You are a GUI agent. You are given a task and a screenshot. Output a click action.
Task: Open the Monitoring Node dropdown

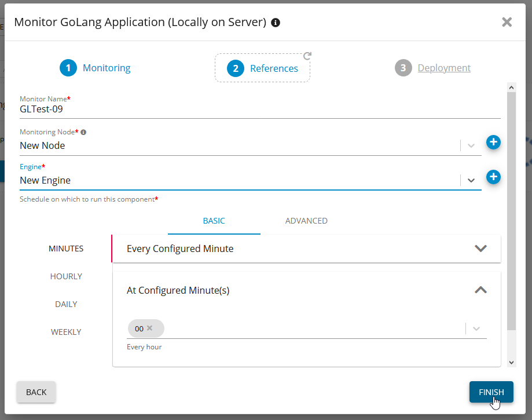[471, 145]
